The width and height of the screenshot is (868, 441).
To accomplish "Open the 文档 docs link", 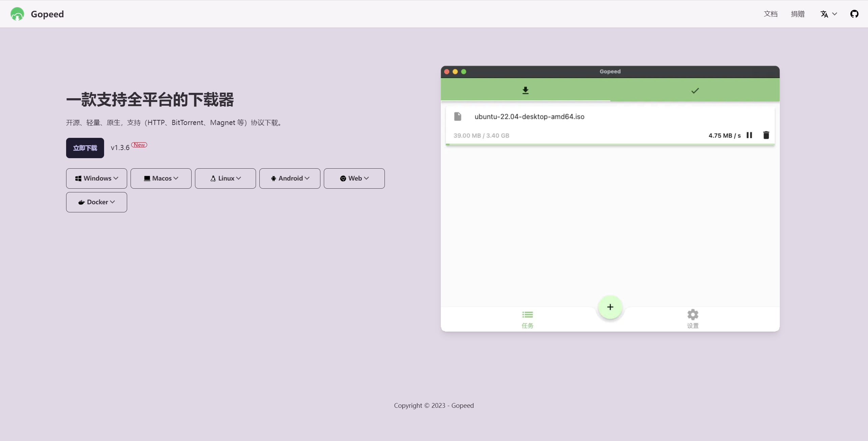I will (770, 14).
